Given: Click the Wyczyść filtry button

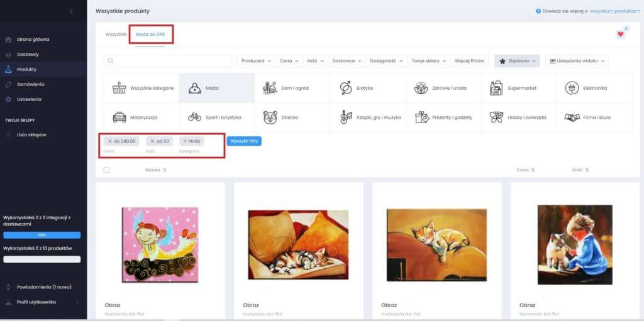Looking at the screenshot, I should tap(244, 141).
